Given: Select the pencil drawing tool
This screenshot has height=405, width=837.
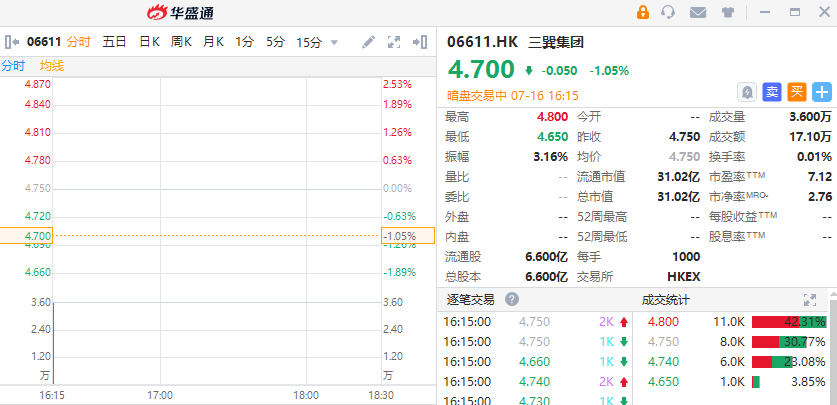Looking at the screenshot, I should [x=368, y=42].
